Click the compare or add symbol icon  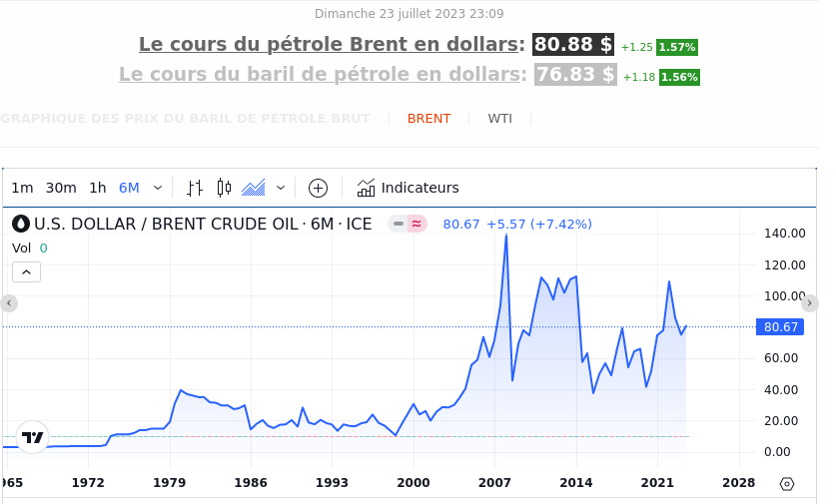point(318,188)
